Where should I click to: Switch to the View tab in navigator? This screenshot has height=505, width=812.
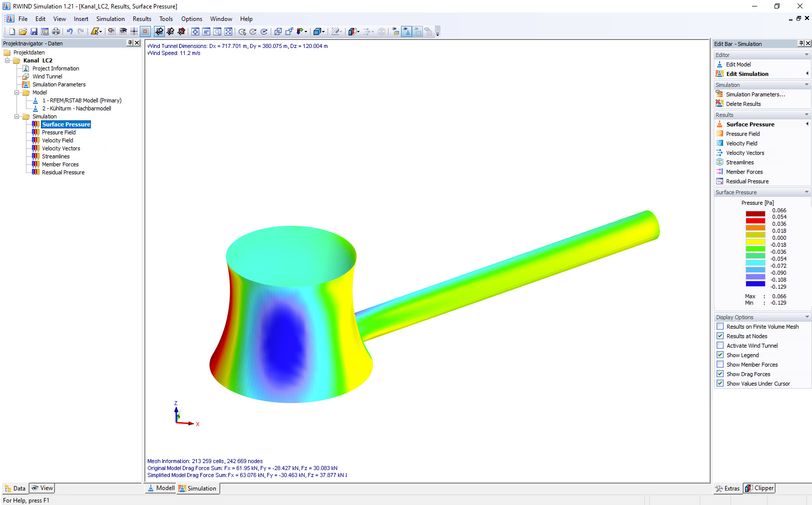[42, 488]
